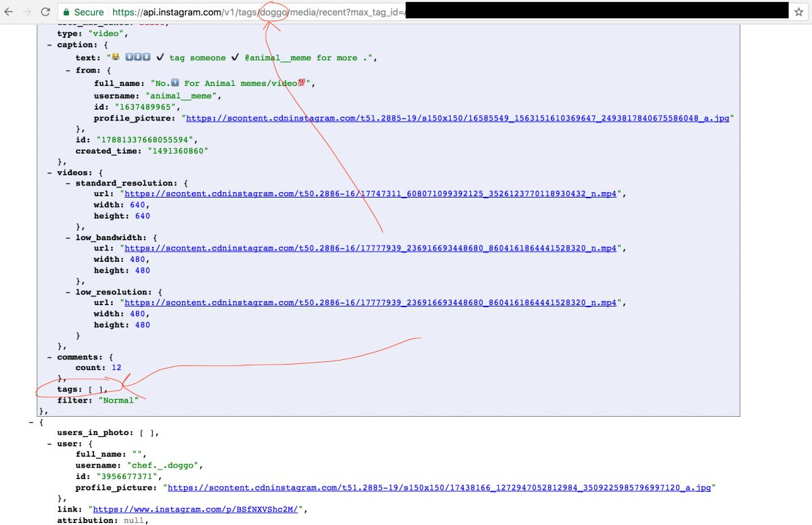Select the username value "animal__meme"
The image size is (812, 525).
[181, 96]
